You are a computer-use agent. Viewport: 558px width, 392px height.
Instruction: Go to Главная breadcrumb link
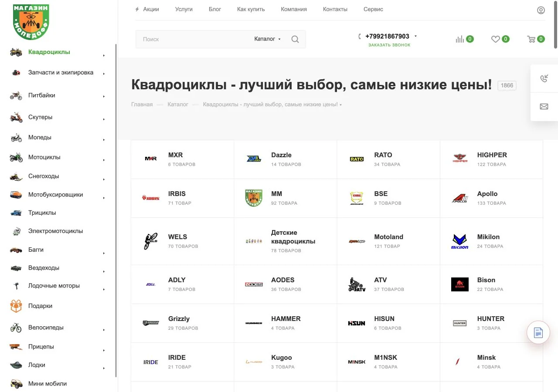[x=142, y=105]
